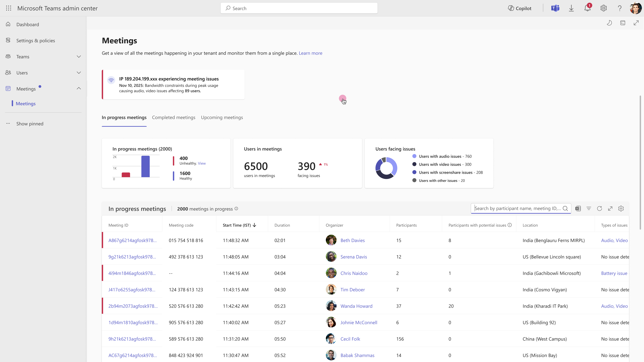Viewport: 644px width, 362px height.
Task: Click the audio issues legend swatch
Action: click(414, 156)
